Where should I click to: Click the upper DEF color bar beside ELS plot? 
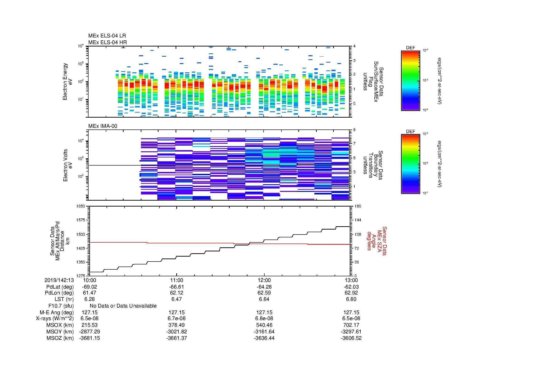tap(410, 80)
